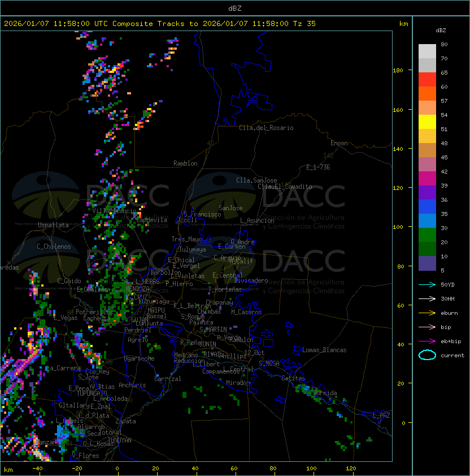Select the Tulumaya place label

click(x=193, y=249)
